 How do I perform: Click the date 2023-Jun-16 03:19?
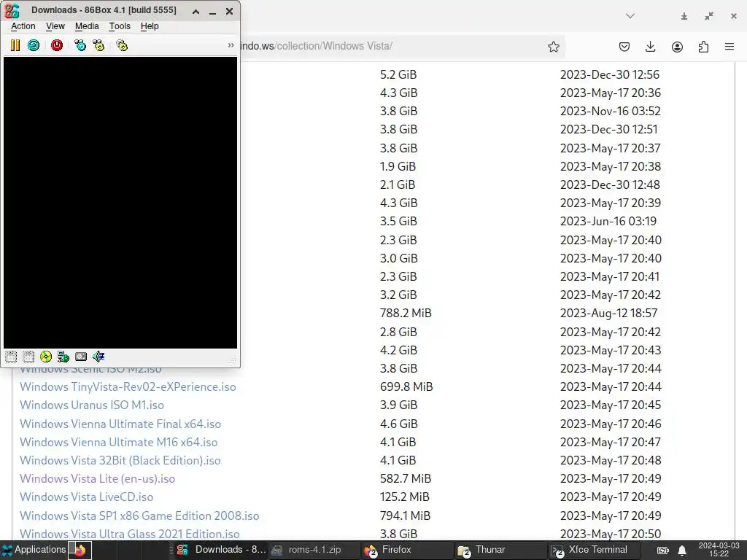click(x=608, y=221)
